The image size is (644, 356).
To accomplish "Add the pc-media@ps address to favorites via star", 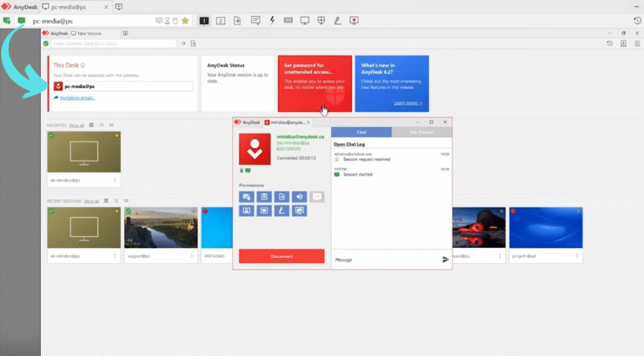I will pos(186,21).
